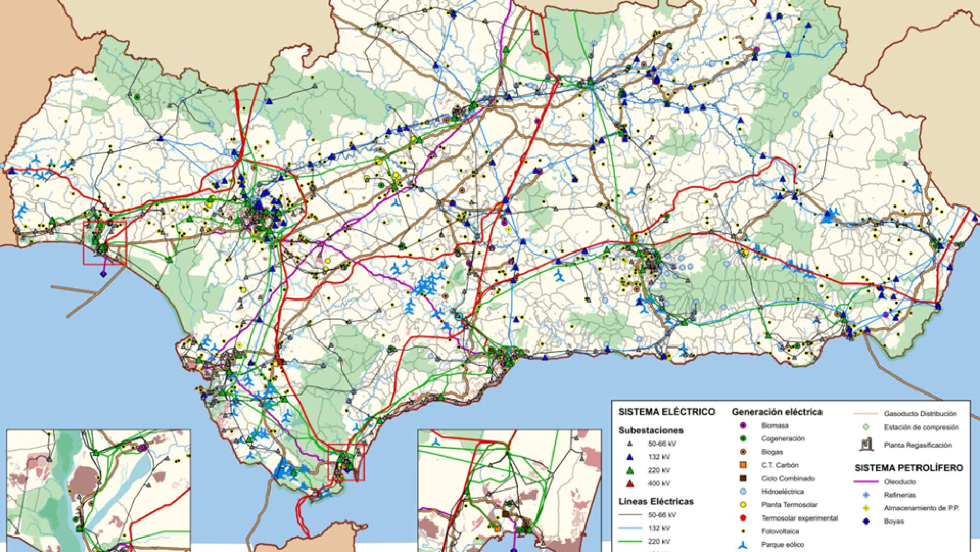Open the bottom-left inset map
Image resolution: width=980 pixels, height=552 pixels.
click(98, 490)
